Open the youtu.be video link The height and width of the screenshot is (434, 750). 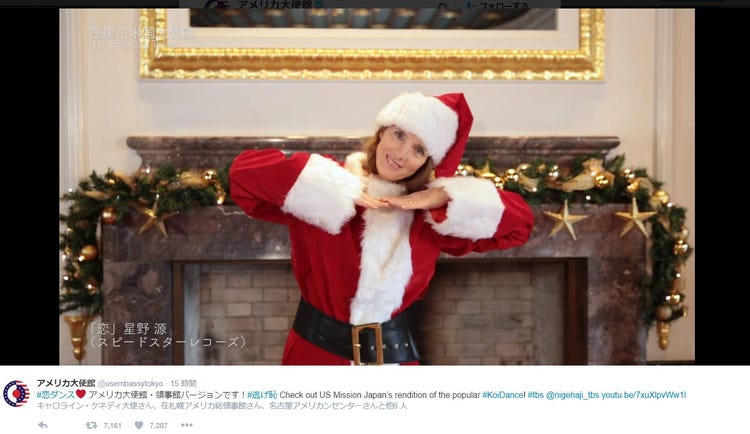click(x=643, y=395)
